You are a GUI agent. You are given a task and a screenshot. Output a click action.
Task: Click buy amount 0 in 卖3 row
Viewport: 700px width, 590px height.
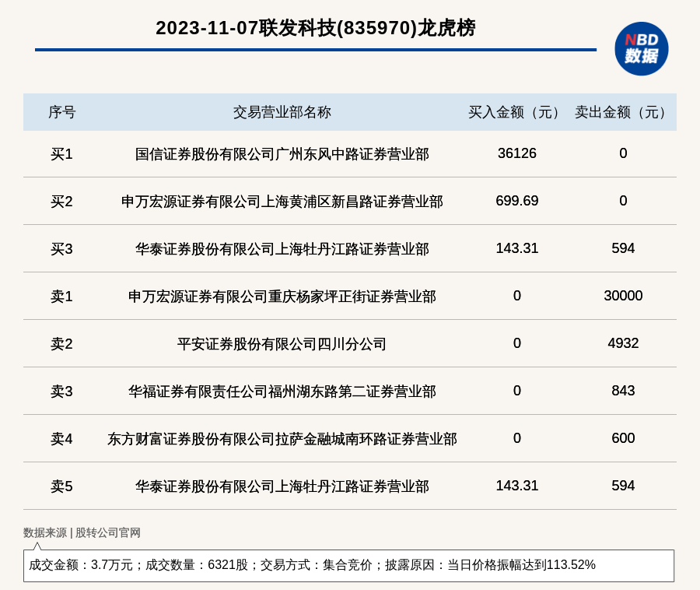coord(517,391)
